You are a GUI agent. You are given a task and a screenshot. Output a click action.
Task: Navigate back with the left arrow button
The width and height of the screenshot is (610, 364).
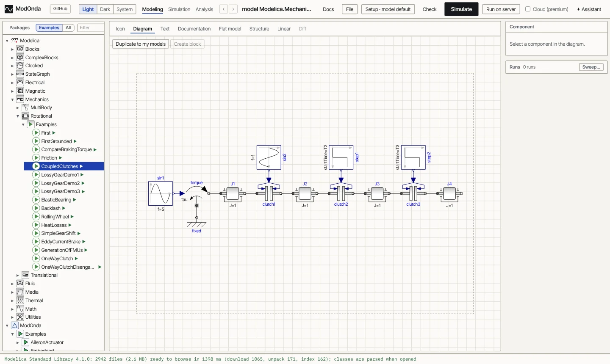pos(224,9)
